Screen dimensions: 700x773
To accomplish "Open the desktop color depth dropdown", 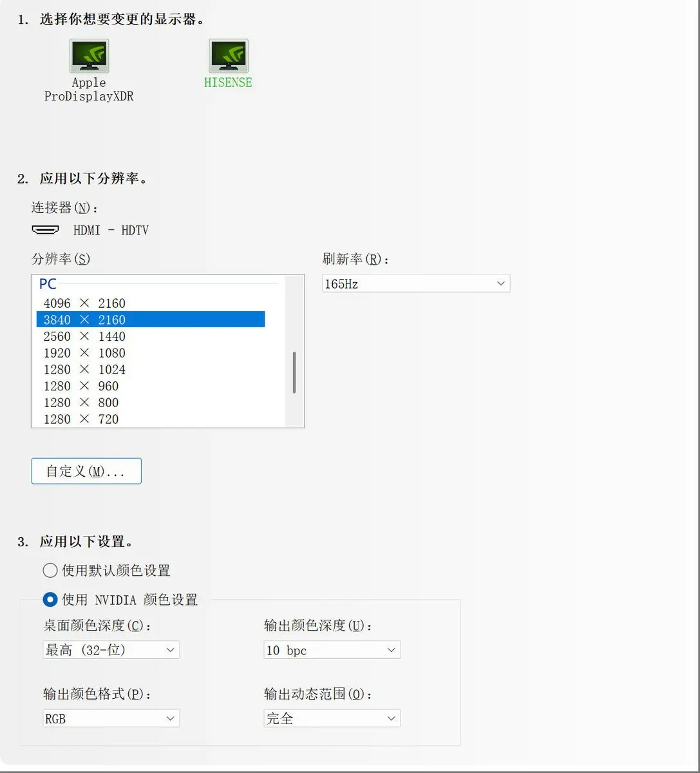I will [x=111, y=650].
